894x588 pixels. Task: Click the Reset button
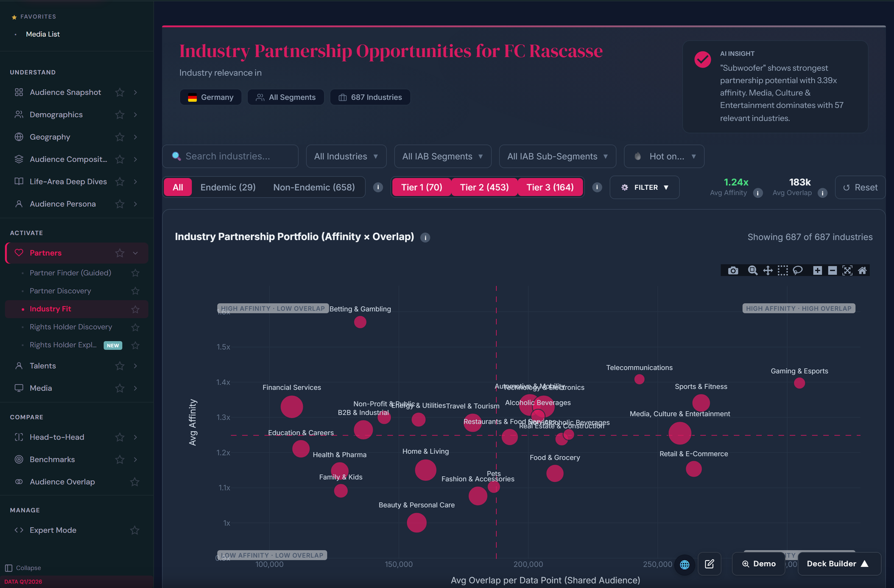click(x=860, y=188)
